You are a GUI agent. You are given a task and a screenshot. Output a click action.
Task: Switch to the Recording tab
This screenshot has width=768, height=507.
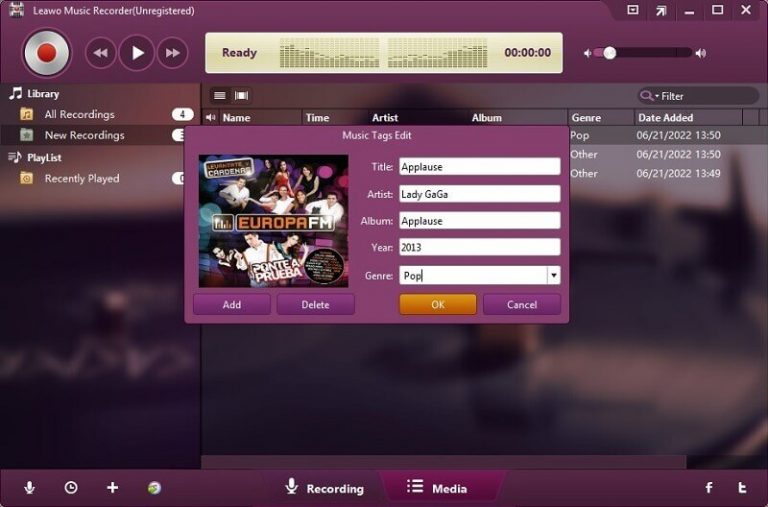coord(324,488)
